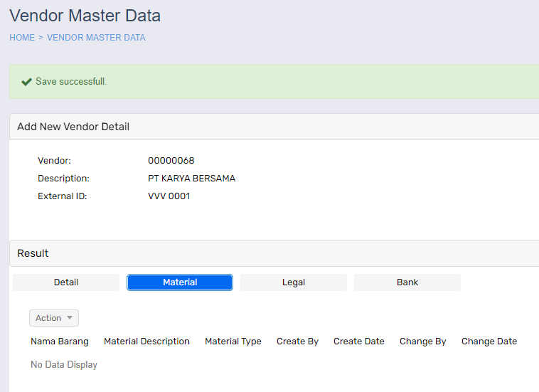
Task: Click the PT KARYA BERSAMA description text
Action: 191,179
